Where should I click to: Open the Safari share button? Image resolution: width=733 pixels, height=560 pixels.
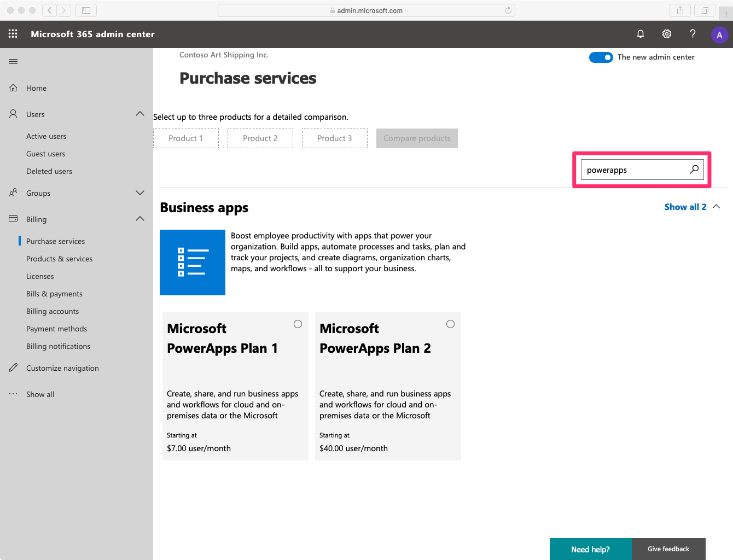tap(680, 10)
